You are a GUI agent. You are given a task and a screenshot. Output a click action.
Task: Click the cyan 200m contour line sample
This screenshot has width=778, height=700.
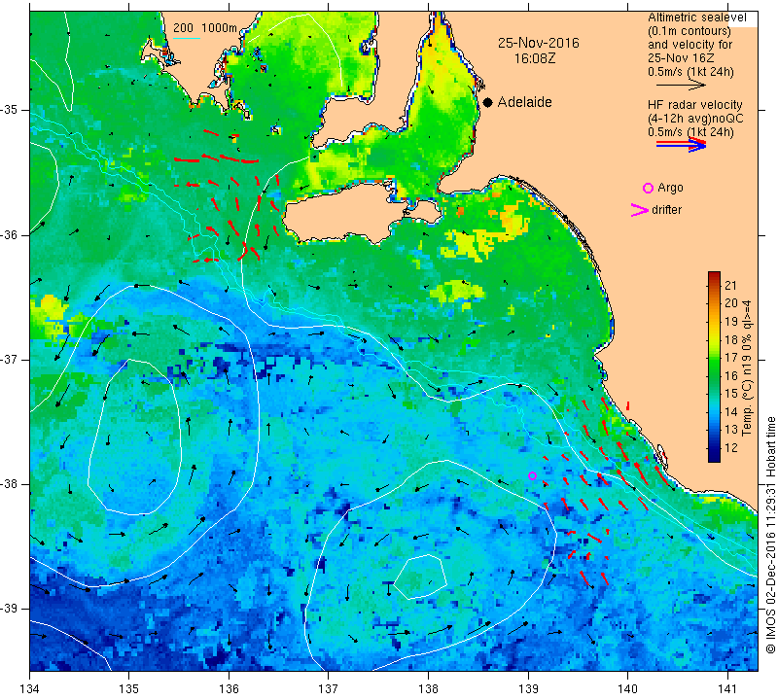pyautogui.click(x=186, y=38)
